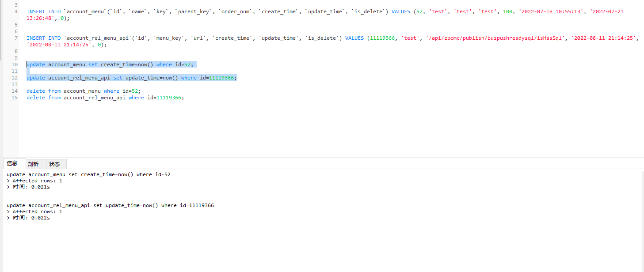Open the 剖析 tab

33,164
